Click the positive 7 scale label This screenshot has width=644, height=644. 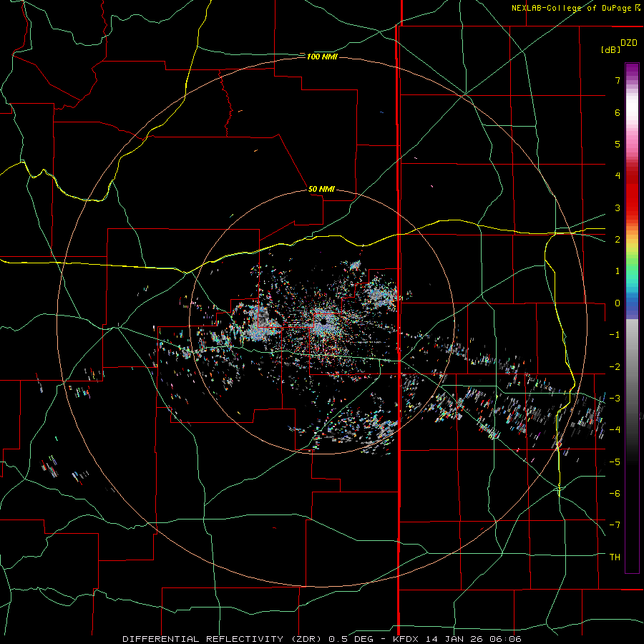pyautogui.click(x=618, y=80)
